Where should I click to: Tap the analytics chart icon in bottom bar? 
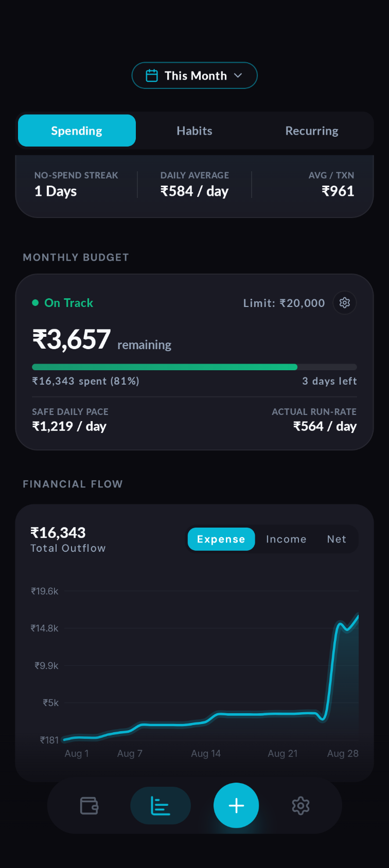click(x=161, y=805)
